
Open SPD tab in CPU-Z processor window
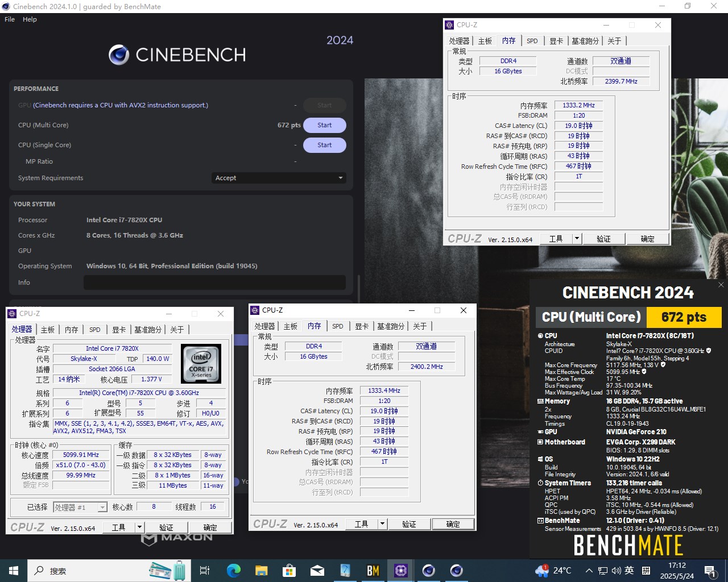click(95, 330)
